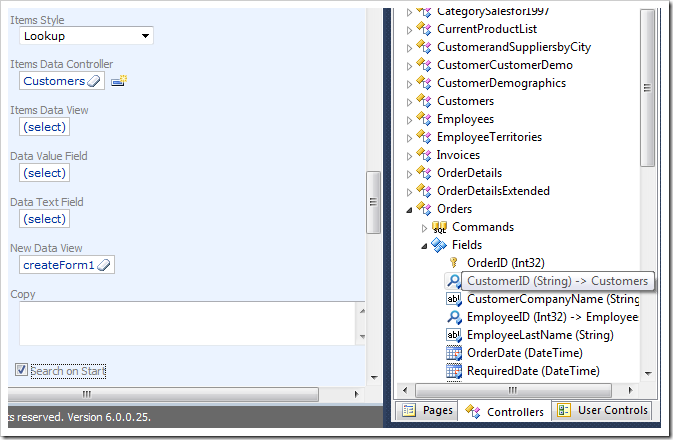This screenshot has height=440, width=673.
Task: Click the explorer tree horizontal scrollbar thumb
Action: [513, 390]
